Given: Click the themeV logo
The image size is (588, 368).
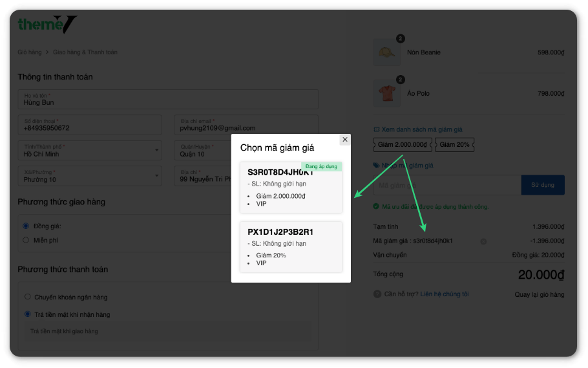Looking at the screenshot, I should [48, 25].
